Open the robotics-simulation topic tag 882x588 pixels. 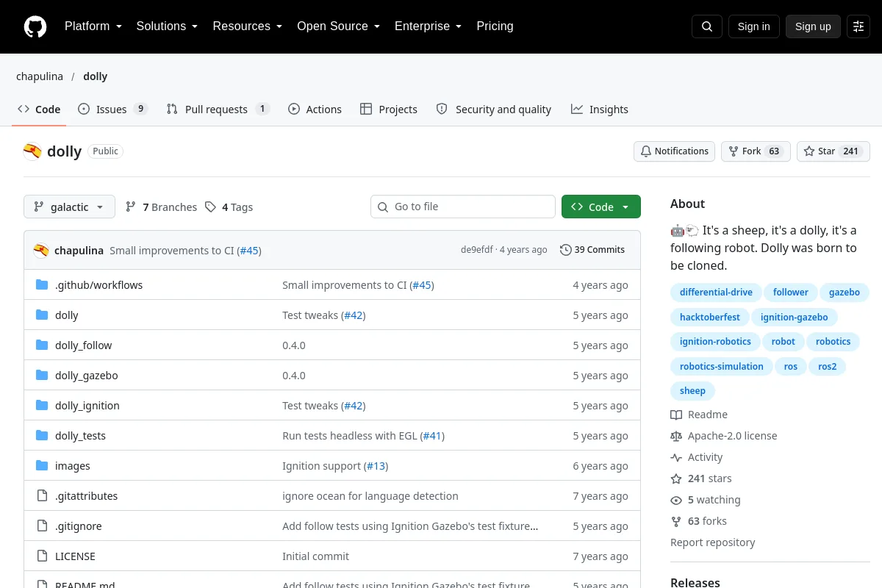pos(721,367)
